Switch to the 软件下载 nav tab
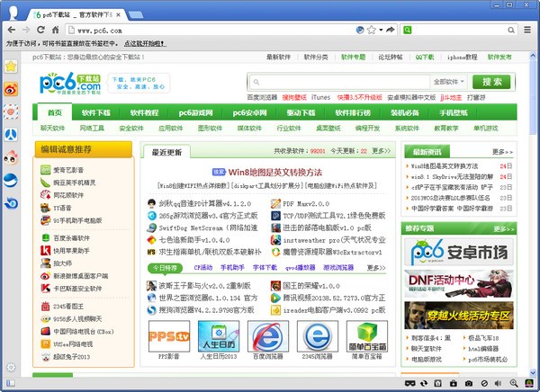Image resolution: width=540 pixels, height=392 pixels. pos(96,112)
